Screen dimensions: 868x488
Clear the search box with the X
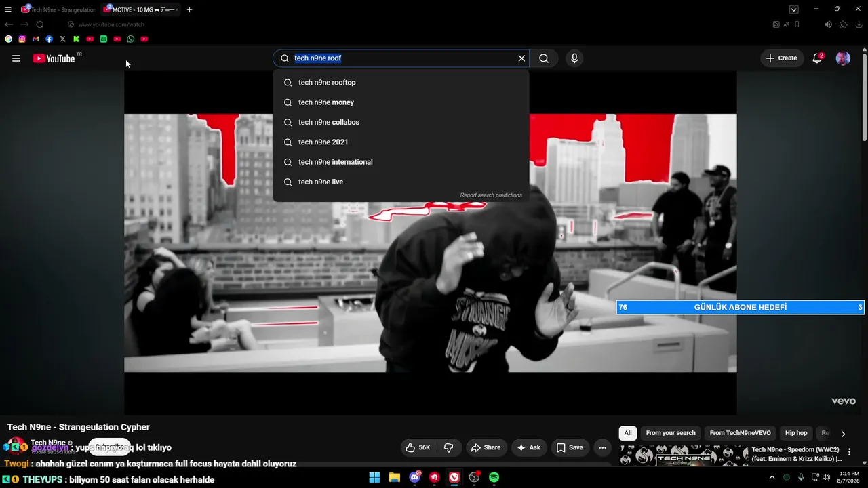[x=521, y=58]
